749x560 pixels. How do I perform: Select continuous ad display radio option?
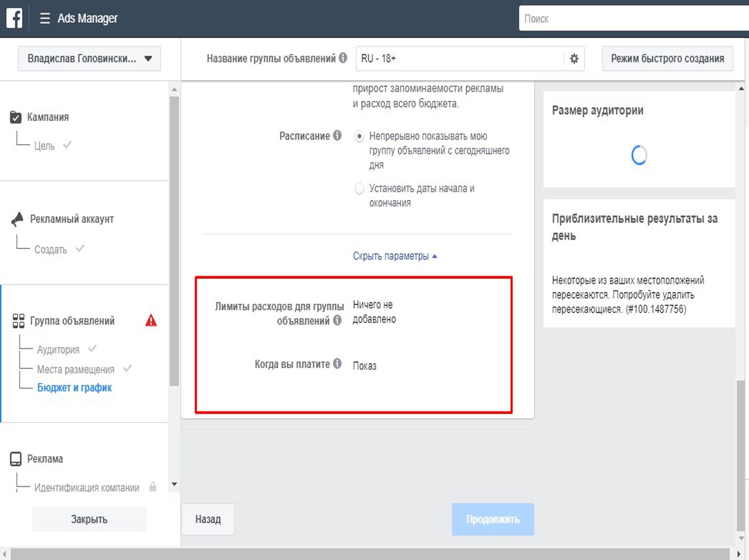[x=359, y=136]
